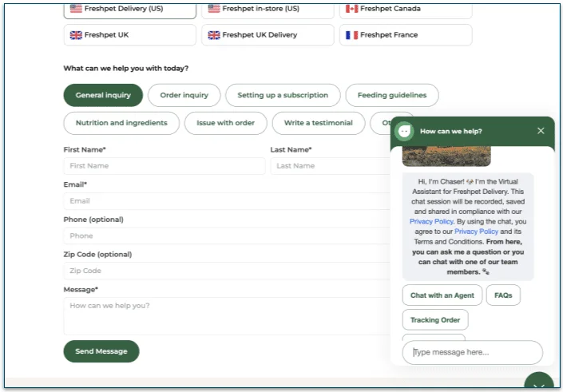
Task: Select Freshpet UK Delivery region
Action: point(268,35)
